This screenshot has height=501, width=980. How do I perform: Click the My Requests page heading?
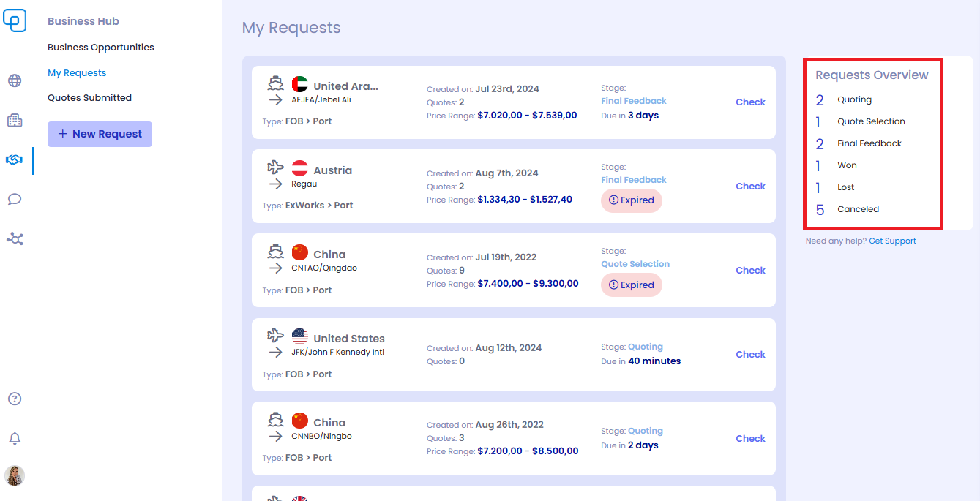(x=291, y=28)
